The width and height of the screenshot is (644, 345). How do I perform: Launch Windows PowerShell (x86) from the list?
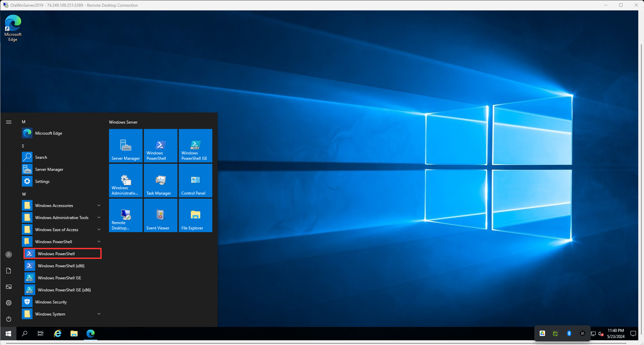coord(62,266)
